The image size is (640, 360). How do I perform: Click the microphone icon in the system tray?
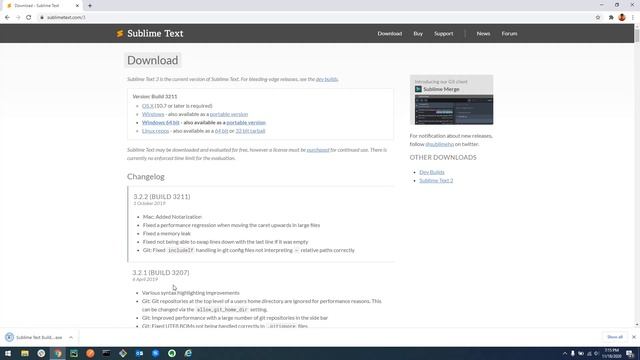(573, 353)
